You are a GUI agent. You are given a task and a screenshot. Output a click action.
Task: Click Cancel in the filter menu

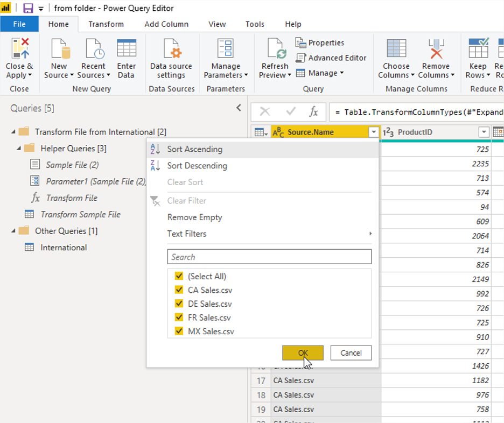click(x=351, y=352)
